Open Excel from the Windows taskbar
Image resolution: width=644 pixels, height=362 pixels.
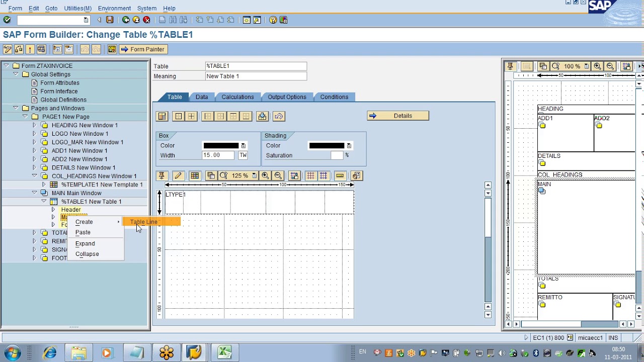pyautogui.click(x=224, y=352)
